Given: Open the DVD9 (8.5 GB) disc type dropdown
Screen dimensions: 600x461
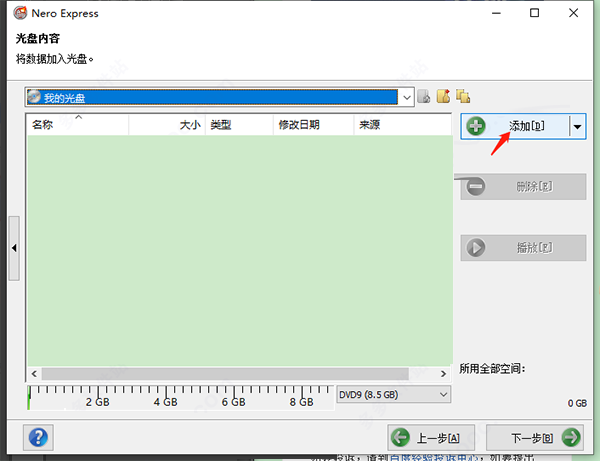Looking at the screenshot, I should pos(394,394).
